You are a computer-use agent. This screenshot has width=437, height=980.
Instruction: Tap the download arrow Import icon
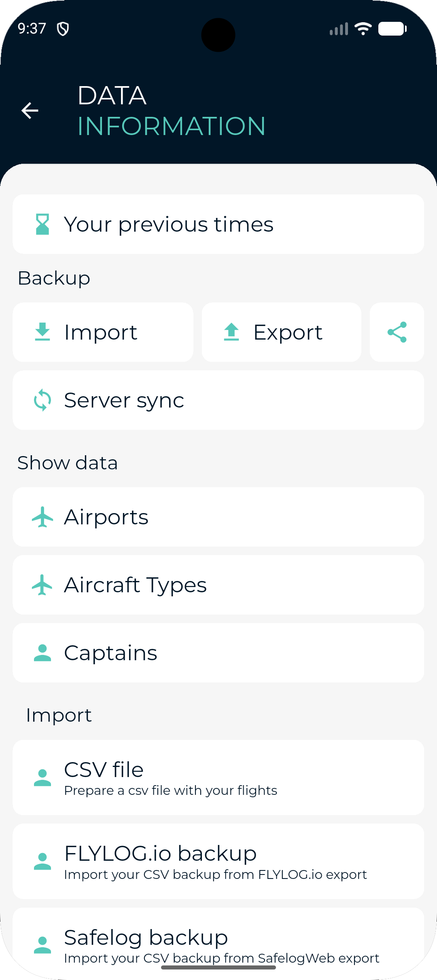point(42,332)
